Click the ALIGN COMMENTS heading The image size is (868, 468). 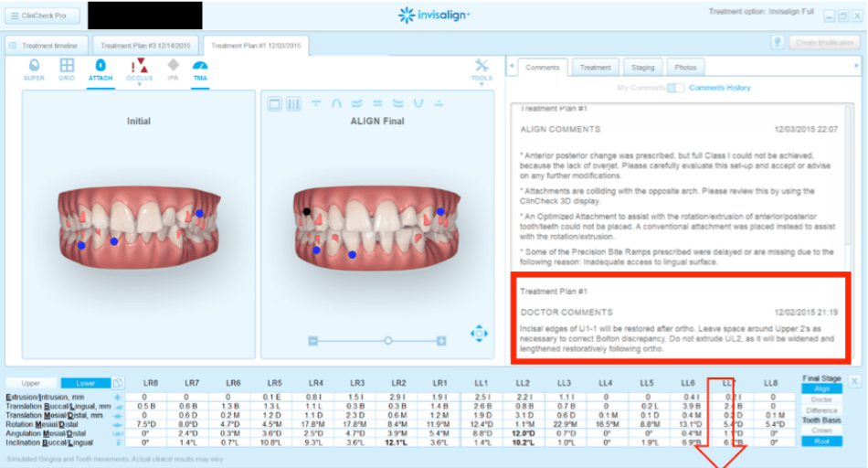560,129
